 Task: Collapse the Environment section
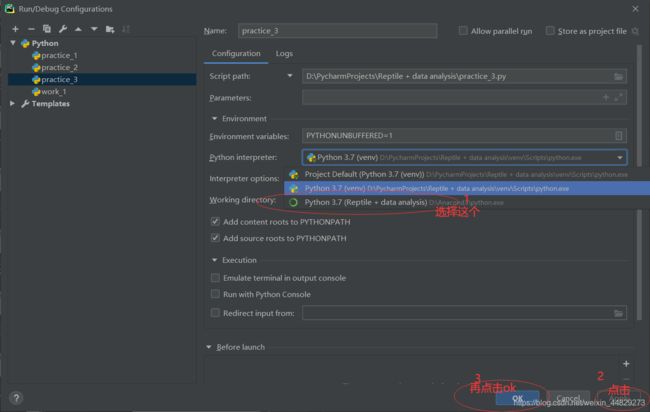(214, 119)
